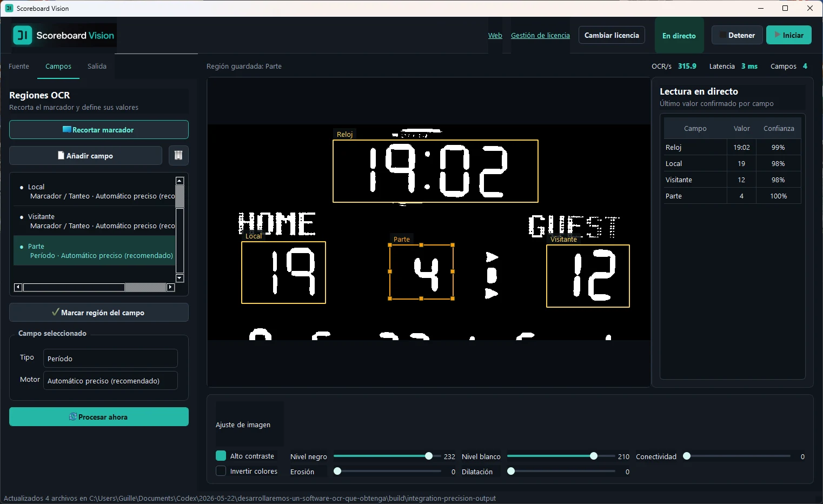The image size is (823, 504).
Task: Click the Nivel blanco slider handle
Action: click(594, 456)
